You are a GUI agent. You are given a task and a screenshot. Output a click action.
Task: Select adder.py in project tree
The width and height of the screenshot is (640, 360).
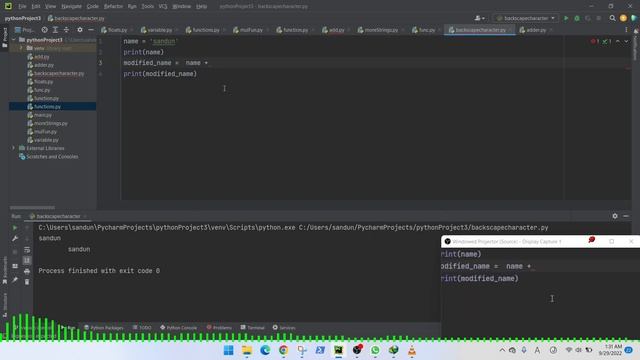click(x=44, y=65)
